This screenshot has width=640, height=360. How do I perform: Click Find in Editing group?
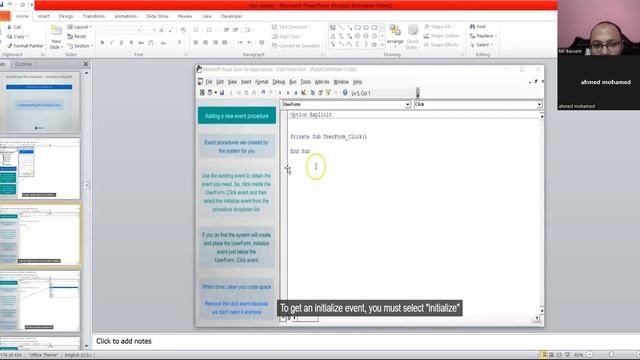[478, 27]
